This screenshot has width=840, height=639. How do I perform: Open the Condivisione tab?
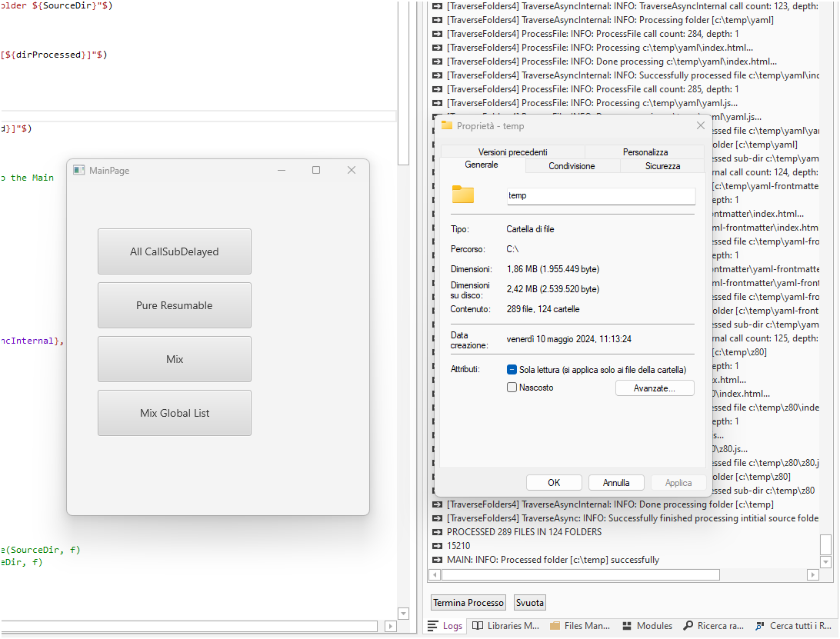point(572,166)
